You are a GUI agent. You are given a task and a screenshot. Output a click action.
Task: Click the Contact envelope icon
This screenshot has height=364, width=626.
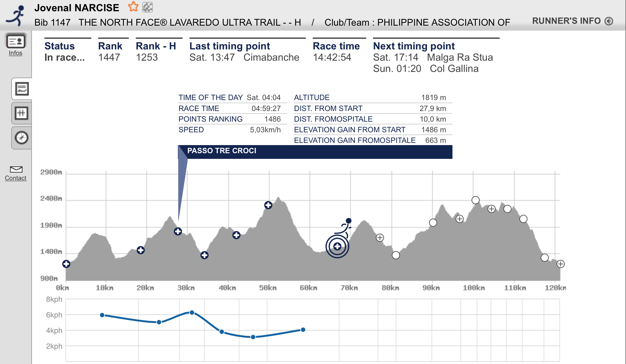(16, 169)
